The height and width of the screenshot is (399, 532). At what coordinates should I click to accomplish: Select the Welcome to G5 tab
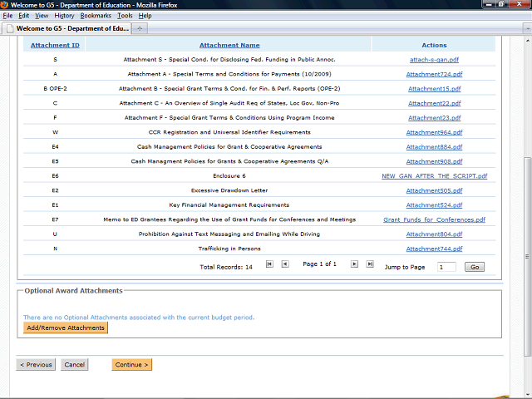point(66,28)
